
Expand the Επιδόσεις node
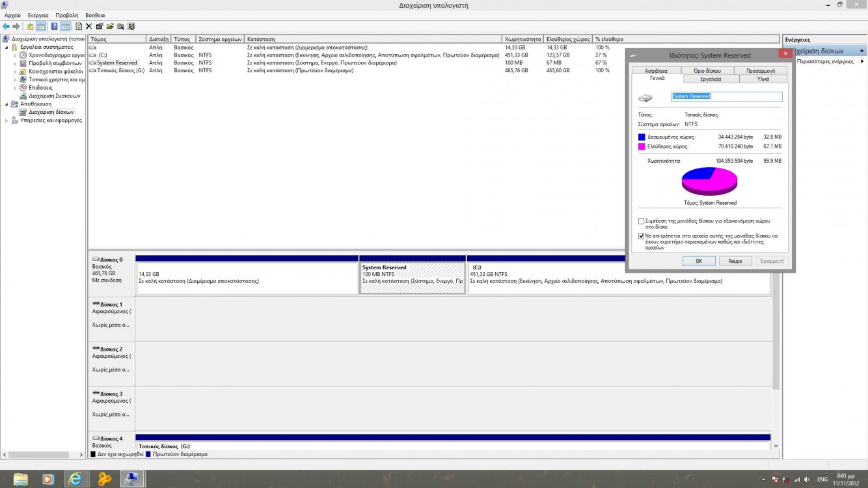coord(15,87)
